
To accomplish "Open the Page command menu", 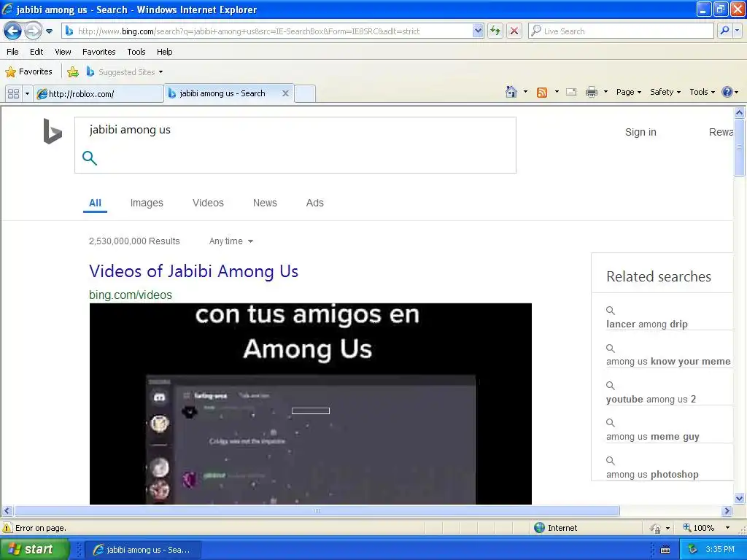I will 628,92.
